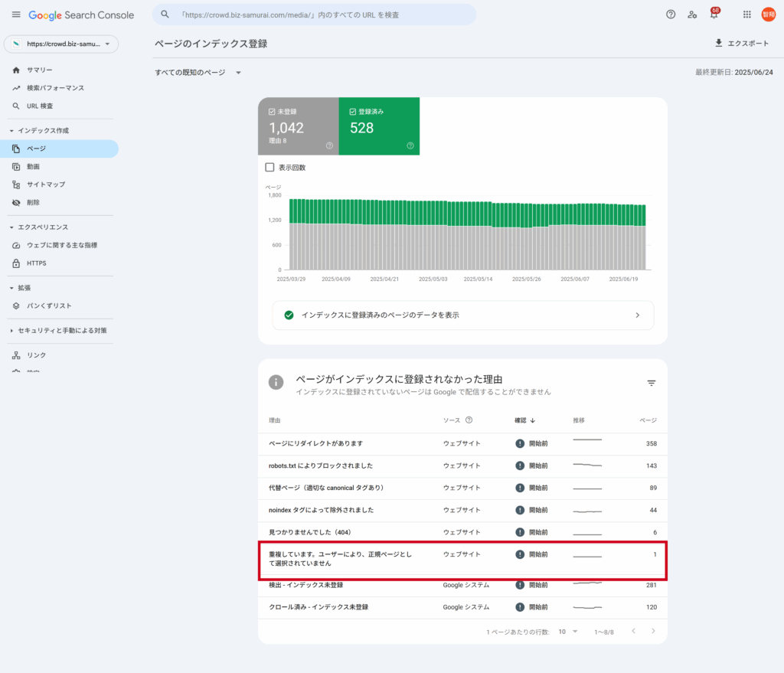Click the 確認 sort arrow
Viewport: 784px width, 673px height.
[x=533, y=420]
